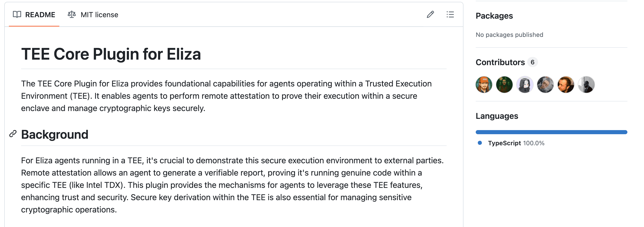644x227 pixels.
Task: Click the Background heading anchor link icon
Action: [13, 134]
